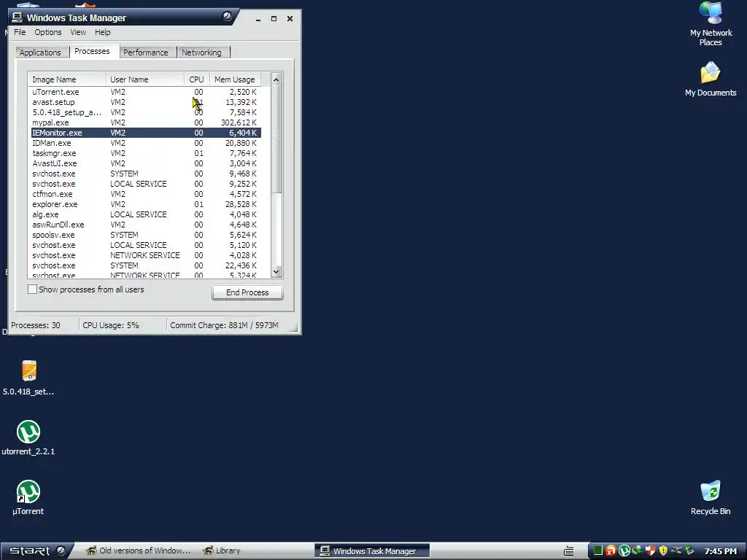Select the 5.0.418_set... installer desktop icon

click(28, 378)
